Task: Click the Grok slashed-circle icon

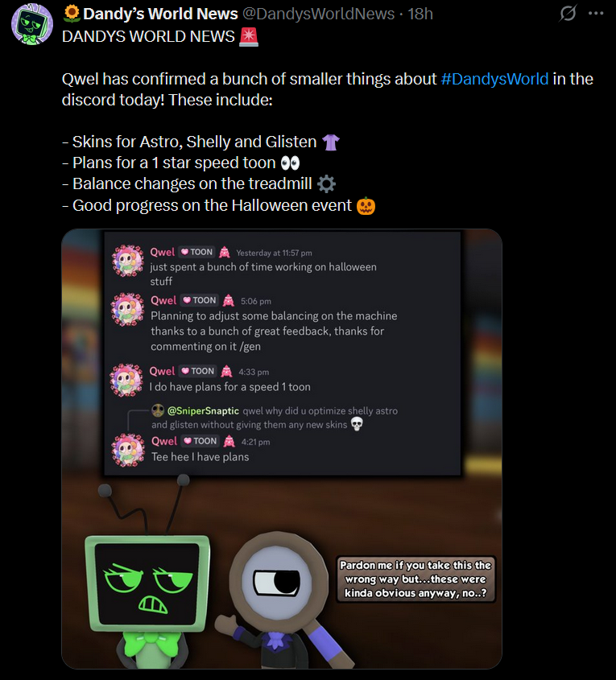Action: [x=568, y=13]
